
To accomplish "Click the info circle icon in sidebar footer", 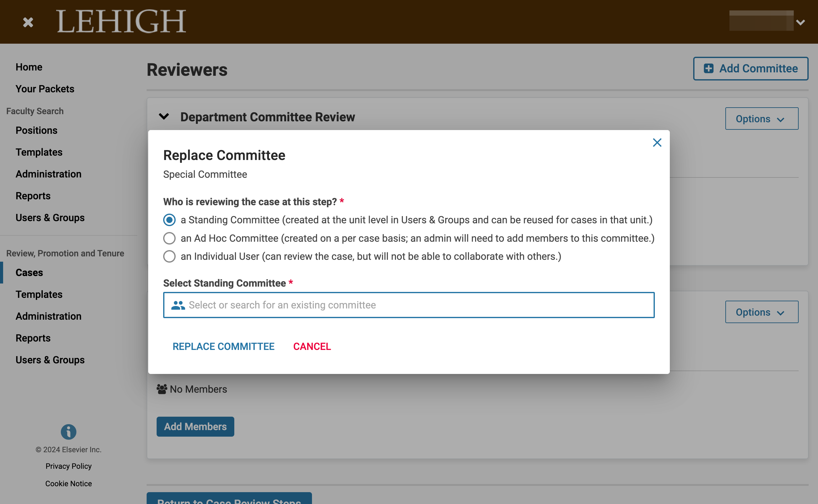I will 68,432.
